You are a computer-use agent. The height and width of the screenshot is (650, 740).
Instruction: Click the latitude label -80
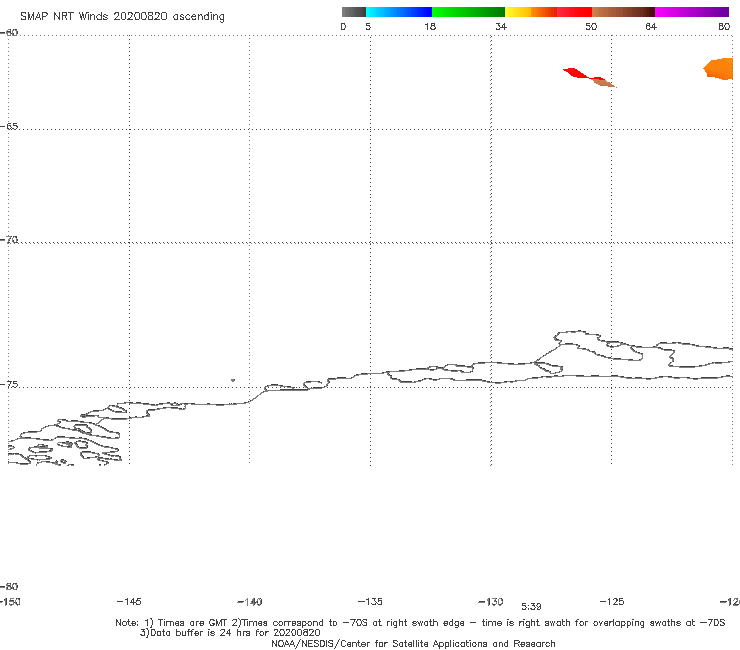click(x=9, y=586)
